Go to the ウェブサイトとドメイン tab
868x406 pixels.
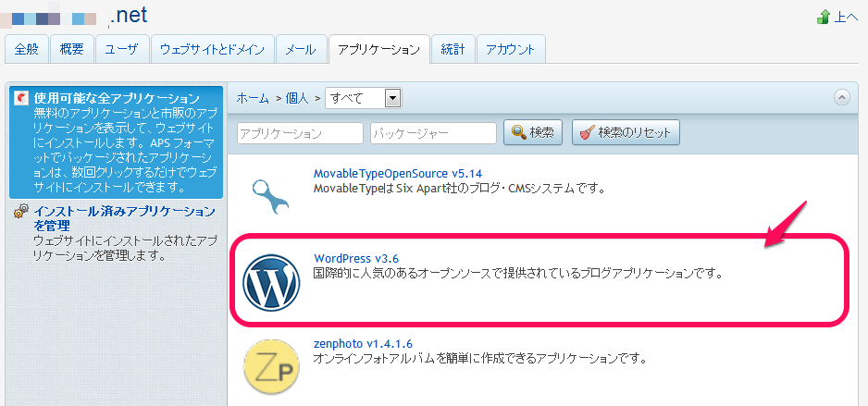[x=213, y=49]
